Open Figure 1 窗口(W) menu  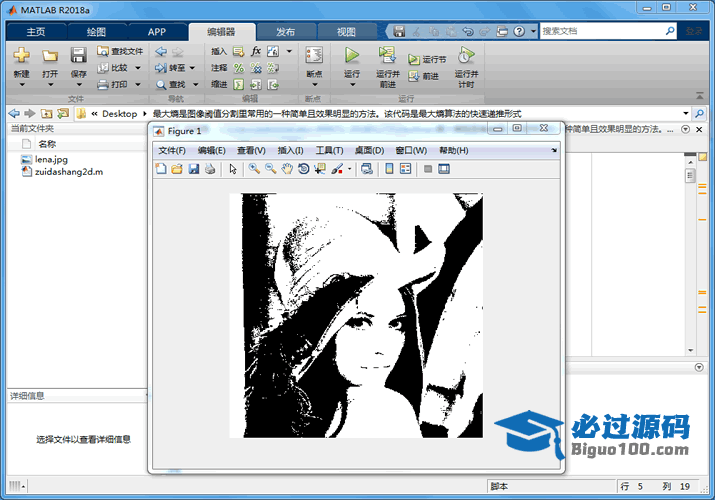411,150
